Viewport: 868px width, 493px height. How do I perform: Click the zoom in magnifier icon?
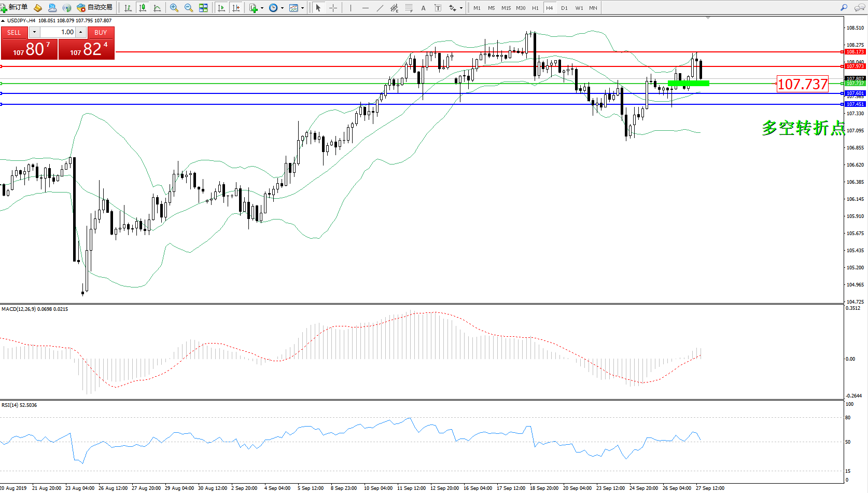[x=174, y=8]
